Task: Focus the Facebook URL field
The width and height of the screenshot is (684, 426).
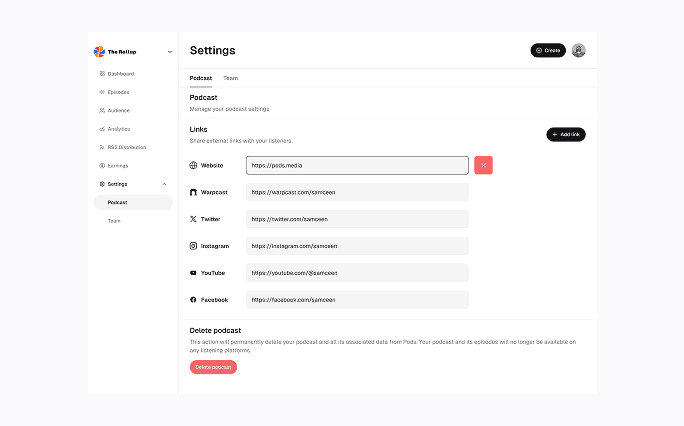Action: coord(357,300)
